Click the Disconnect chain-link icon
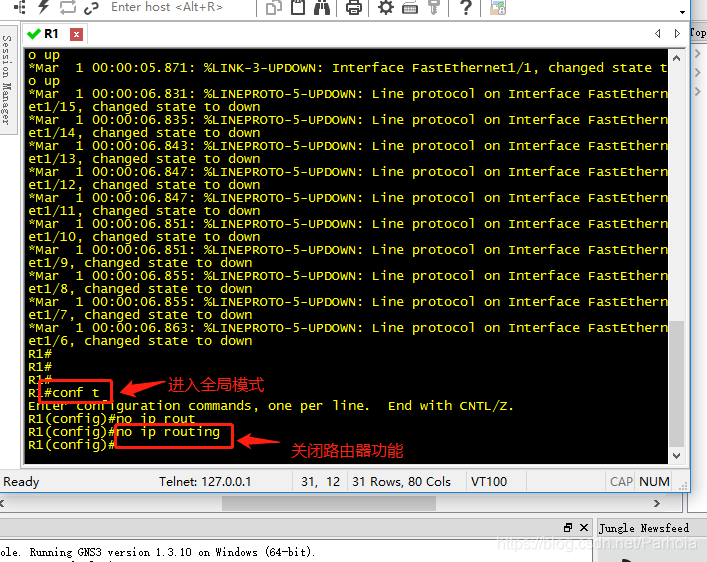The width and height of the screenshot is (707, 562). click(92, 7)
